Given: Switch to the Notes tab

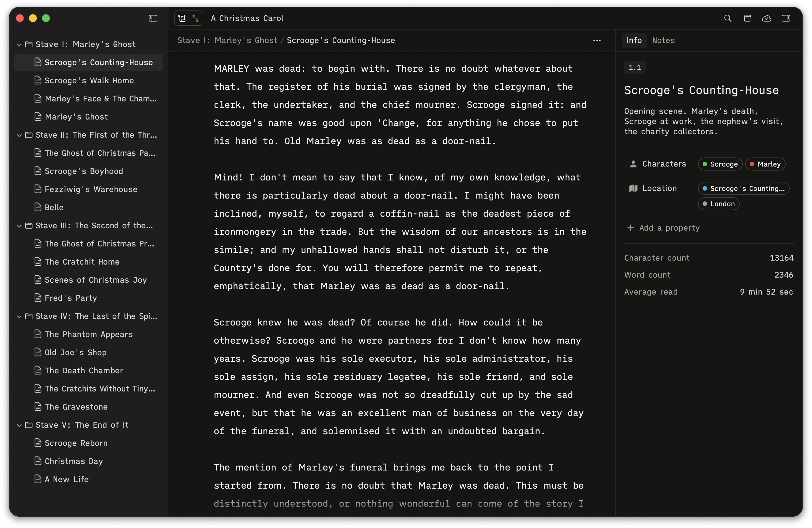Looking at the screenshot, I should pos(663,40).
